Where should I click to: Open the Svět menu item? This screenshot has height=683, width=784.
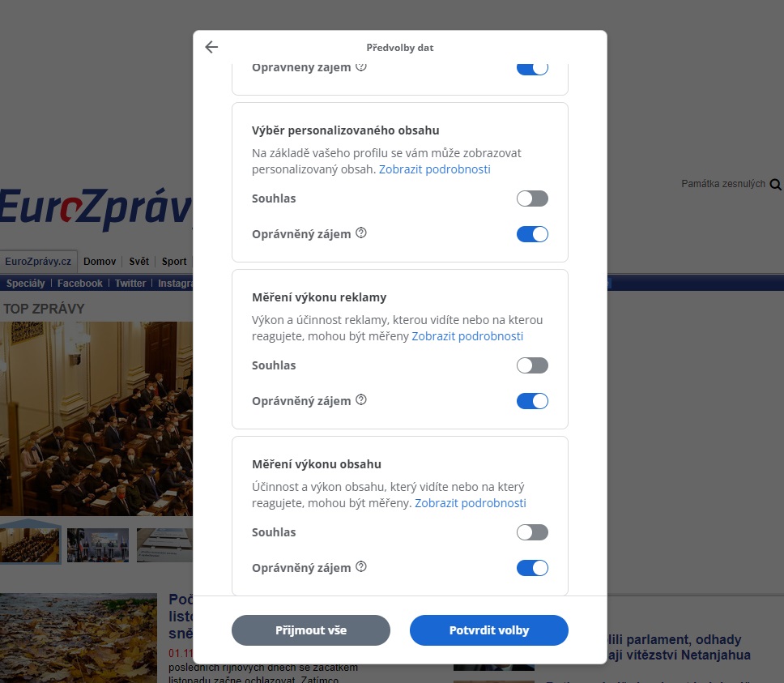[139, 262]
